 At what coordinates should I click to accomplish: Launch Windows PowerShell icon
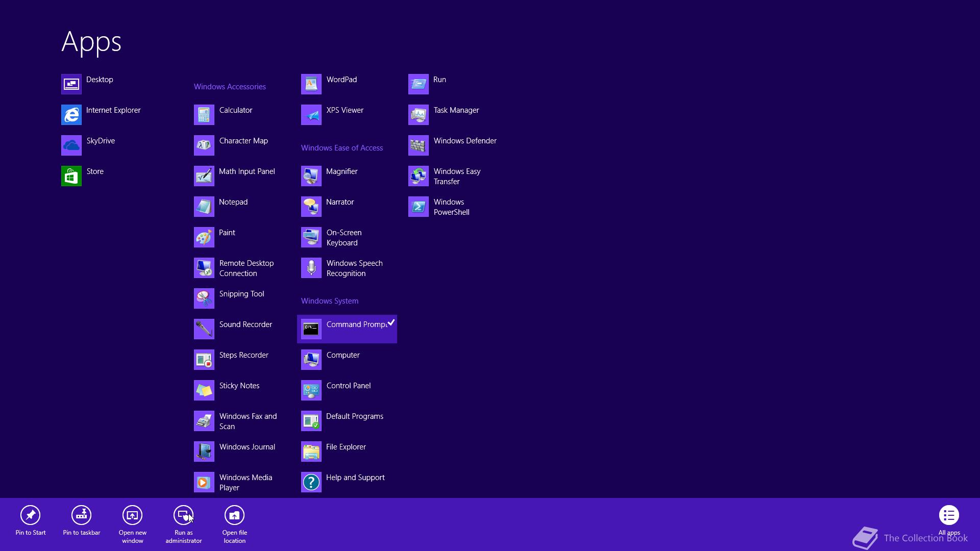coord(419,207)
